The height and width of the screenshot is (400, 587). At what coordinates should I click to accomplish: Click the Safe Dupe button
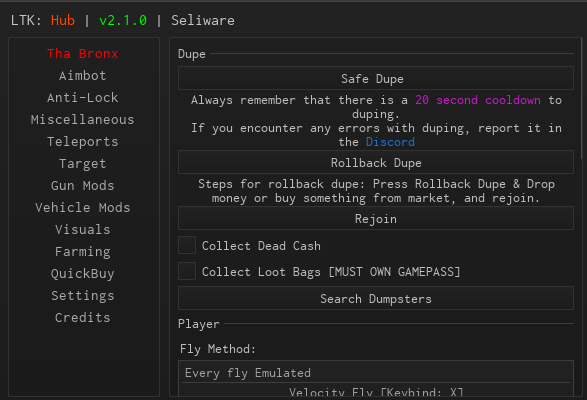click(x=376, y=78)
